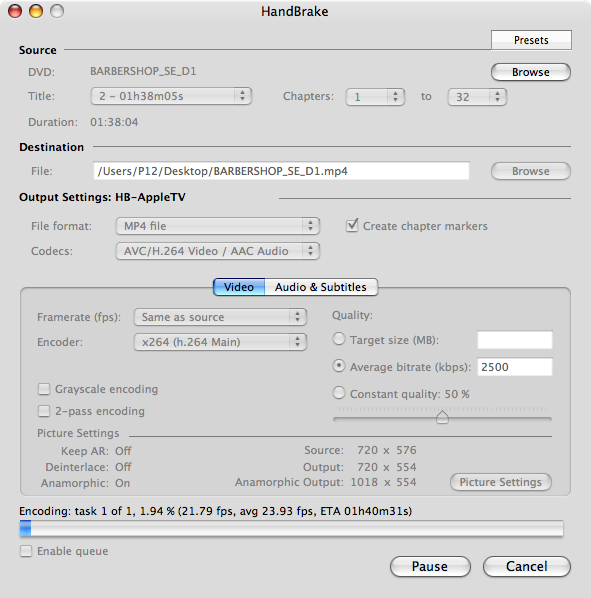The width and height of the screenshot is (591, 598).
Task: Click the Anamorphic: On label
Action: click(86, 483)
